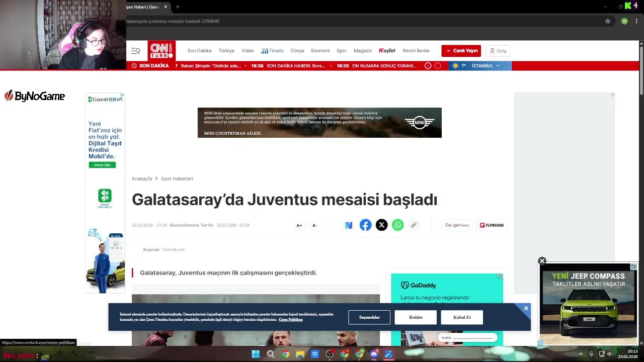Open the Finans section
644x362 pixels.
(272, 51)
